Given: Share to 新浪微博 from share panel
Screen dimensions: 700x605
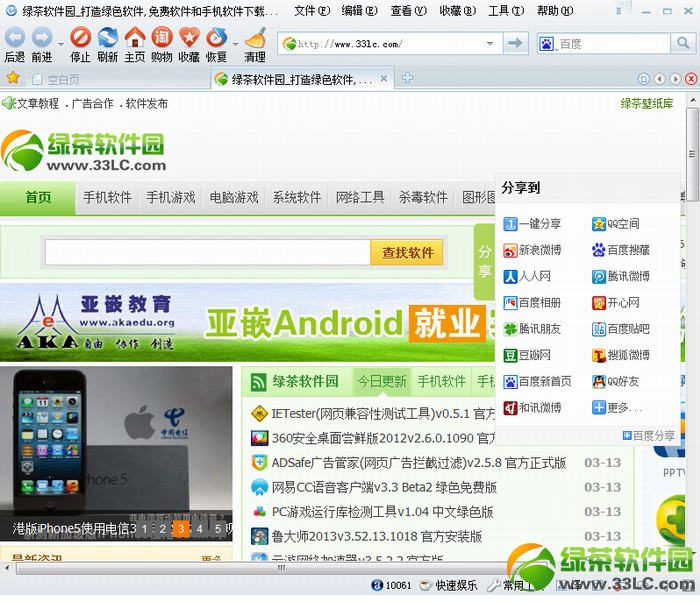Looking at the screenshot, I should click(x=532, y=250).
